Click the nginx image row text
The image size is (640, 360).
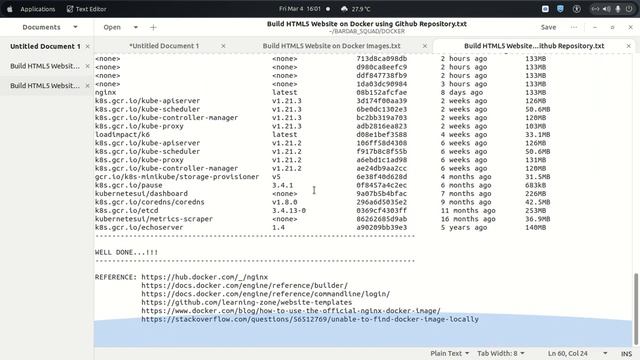pos(105,93)
